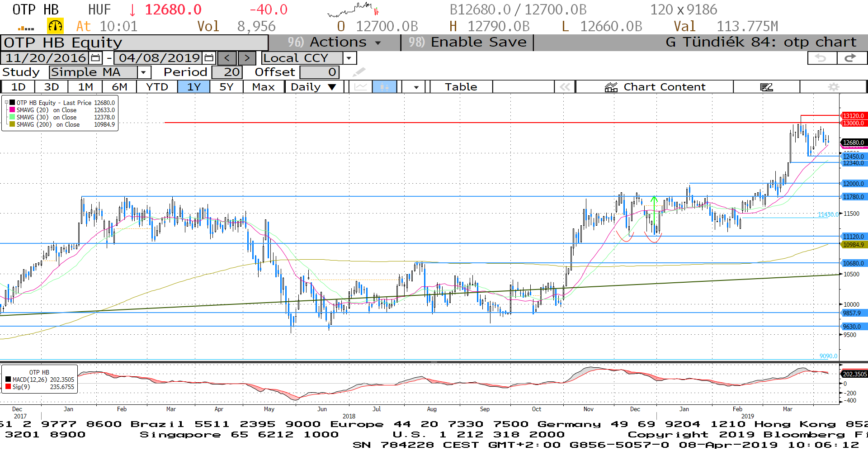
Task: Open the annotations edit icon
Action: tap(767, 87)
